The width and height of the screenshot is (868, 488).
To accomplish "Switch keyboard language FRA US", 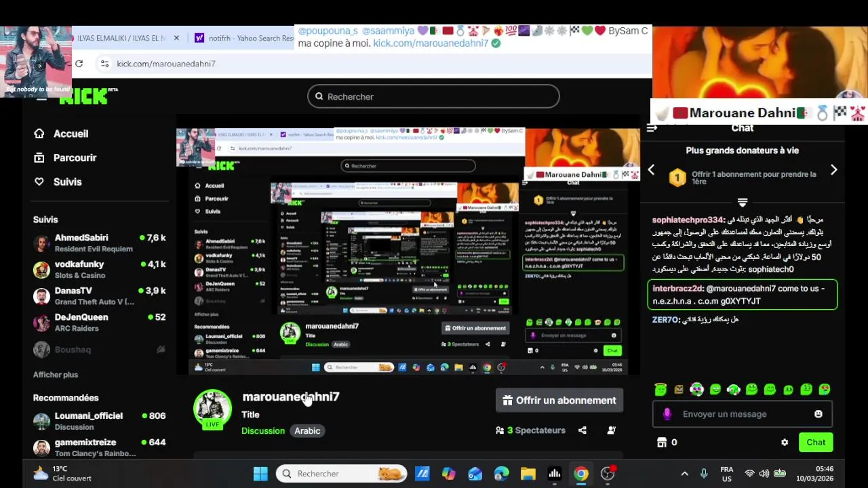I will tap(727, 474).
